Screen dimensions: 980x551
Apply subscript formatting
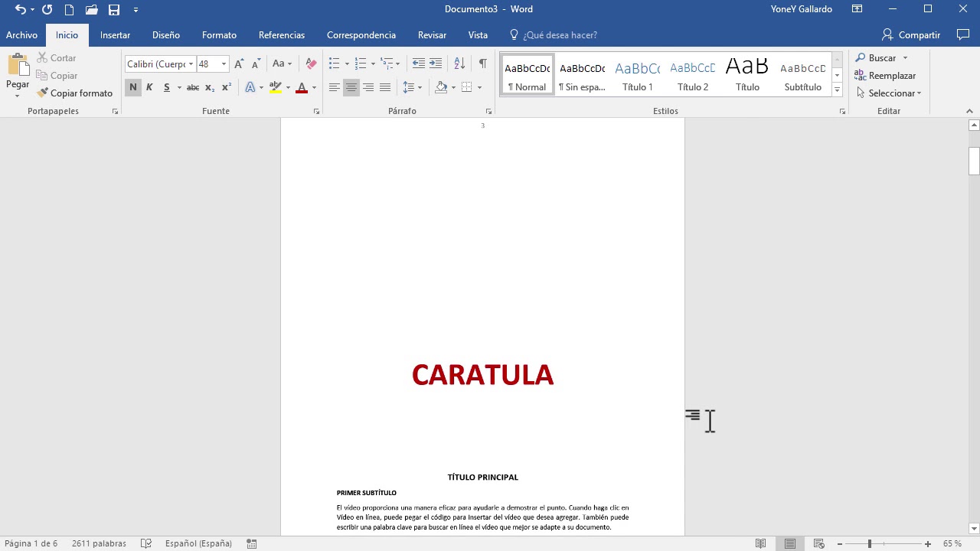[x=210, y=87]
